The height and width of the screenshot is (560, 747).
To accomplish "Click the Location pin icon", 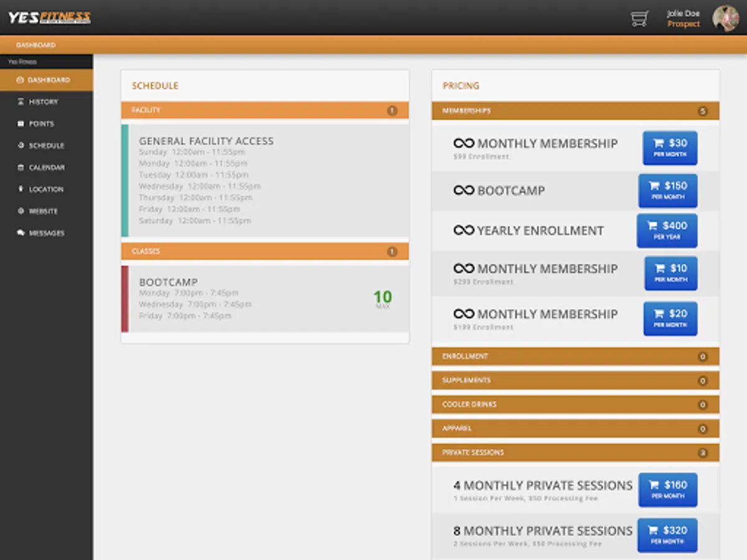I will pyautogui.click(x=21, y=189).
